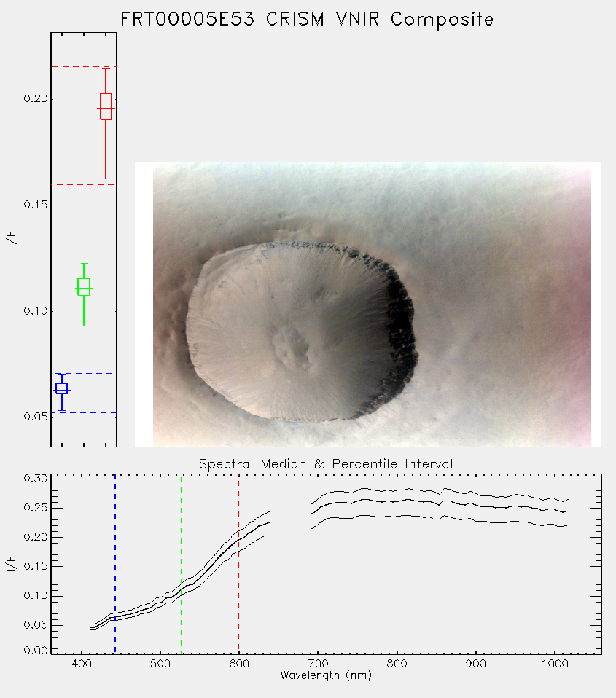616x698 pixels.
Task: Click the median spectrum curve near 800 nm
Action: (397, 501)
